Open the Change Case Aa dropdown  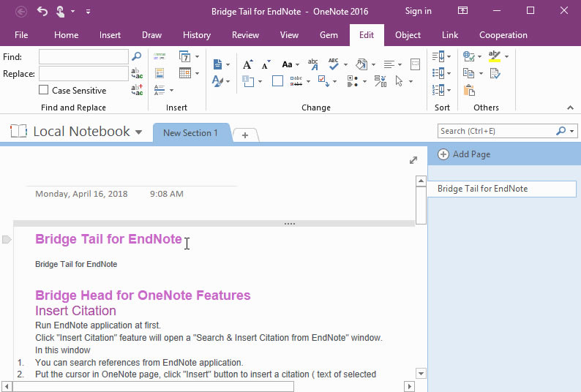pos(290,64)
